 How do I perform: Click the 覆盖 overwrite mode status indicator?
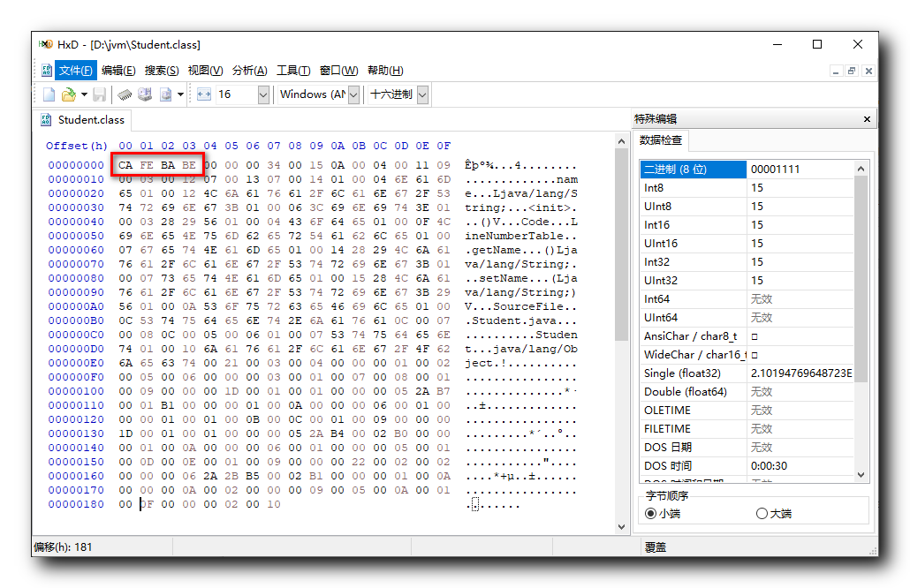656,547
